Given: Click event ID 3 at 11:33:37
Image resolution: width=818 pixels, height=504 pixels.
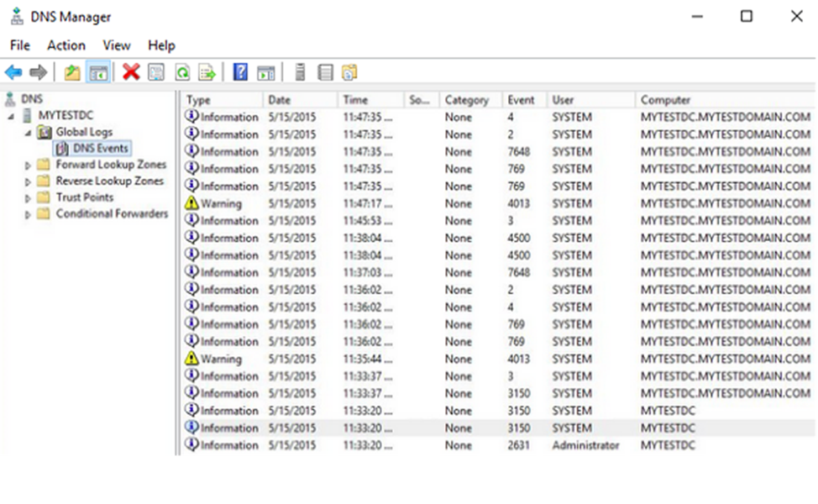Looking at the screenshot, I should click(x=511, y=376).
